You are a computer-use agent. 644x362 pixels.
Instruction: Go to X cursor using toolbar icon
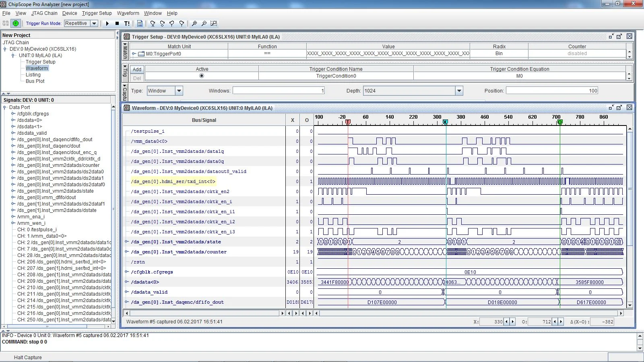point(153,24)
